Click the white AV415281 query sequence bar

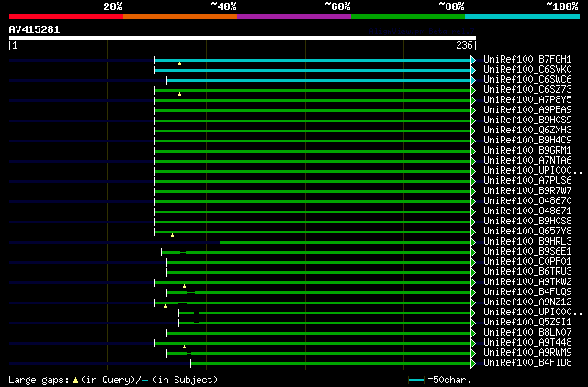pos(243,38)
